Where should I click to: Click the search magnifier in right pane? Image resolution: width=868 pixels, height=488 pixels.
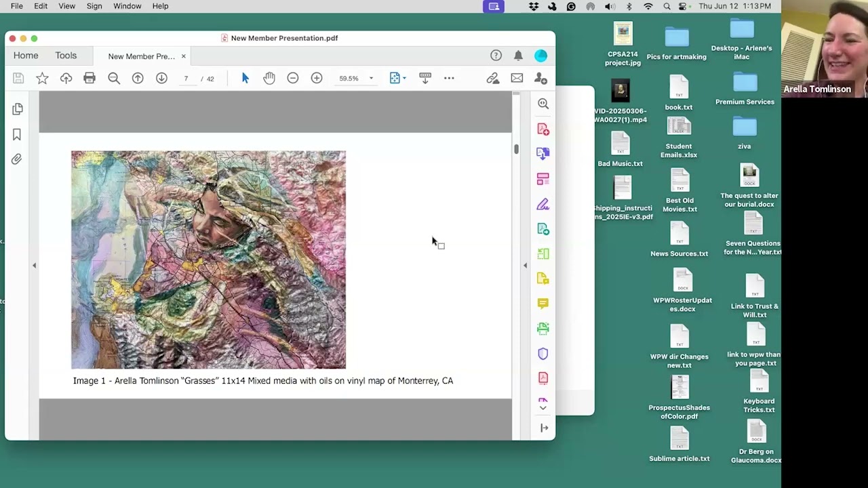pos(543,104)
